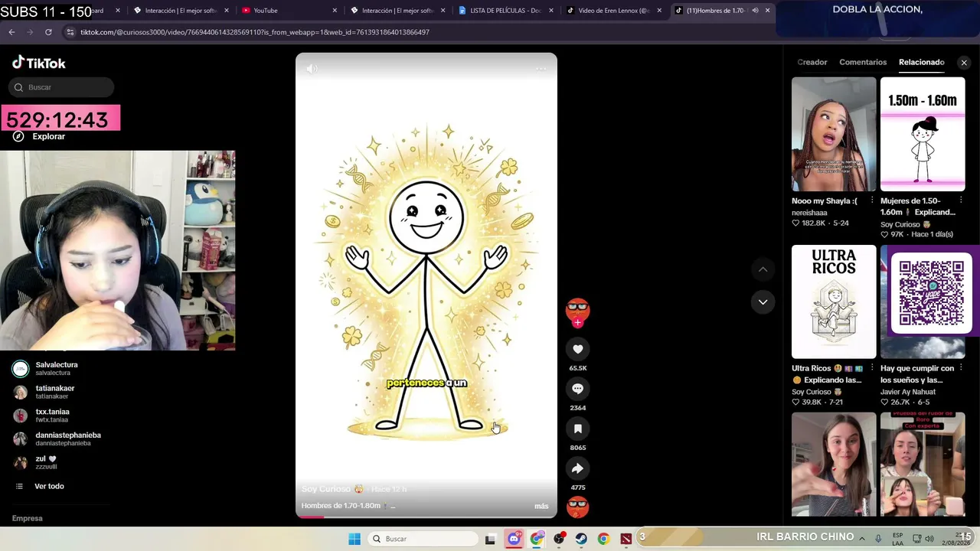Seek along the video progress bar
The width and height of the screenshot is (980, 551).
click(426, 516)
